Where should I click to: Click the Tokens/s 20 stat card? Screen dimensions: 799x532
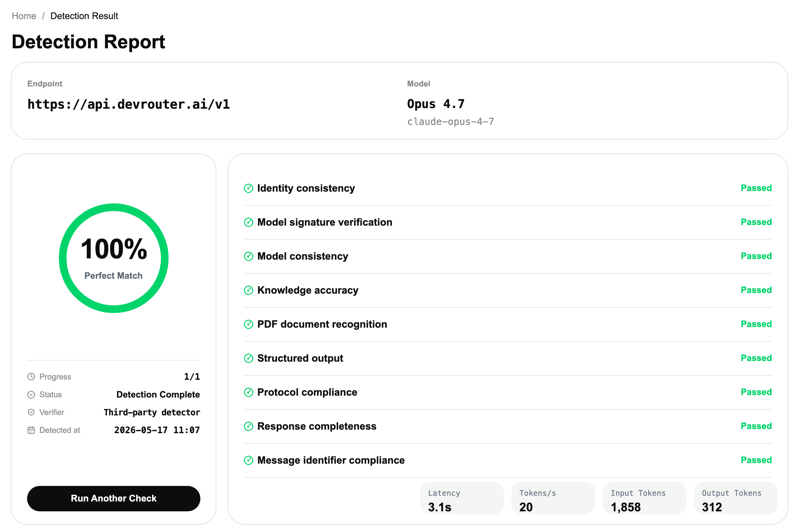(x=553, y=498)
